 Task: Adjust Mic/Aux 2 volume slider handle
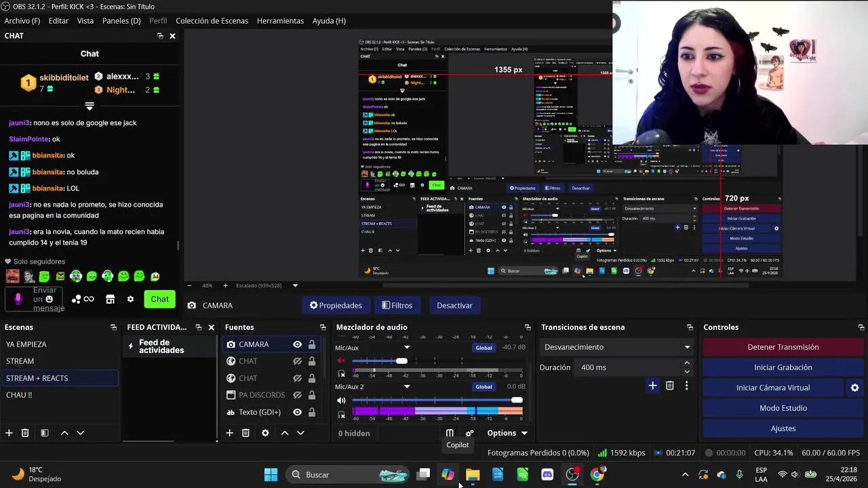(x=517, y=400)
